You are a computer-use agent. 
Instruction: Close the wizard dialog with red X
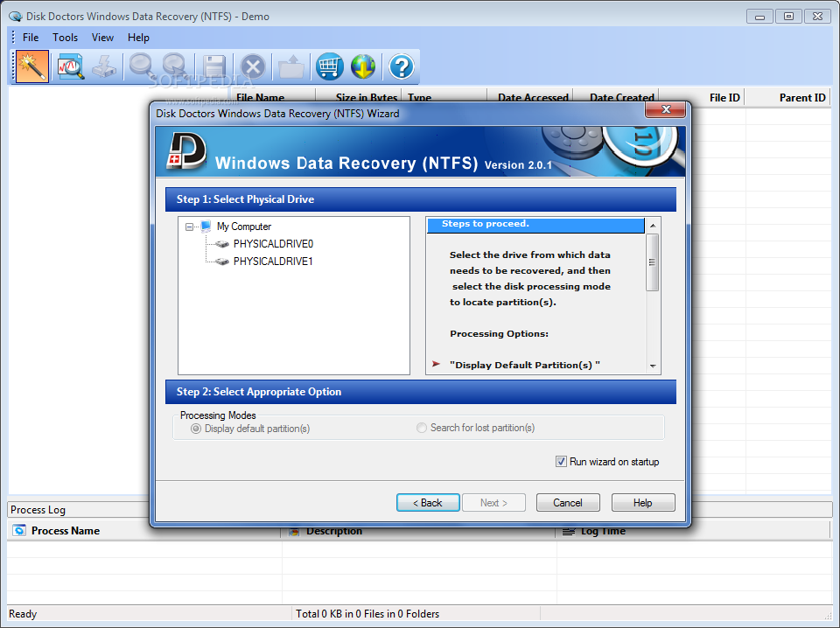pos(666,109)
